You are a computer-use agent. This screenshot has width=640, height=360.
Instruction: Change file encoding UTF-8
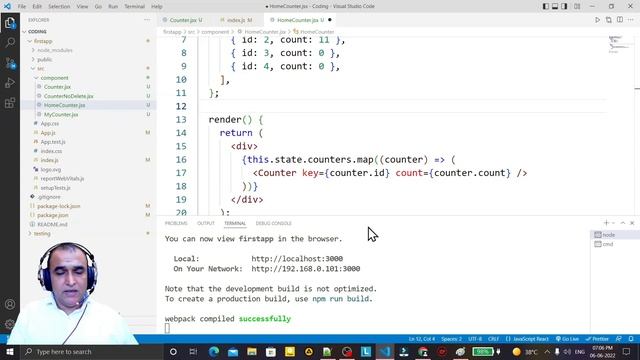[475, 339]
